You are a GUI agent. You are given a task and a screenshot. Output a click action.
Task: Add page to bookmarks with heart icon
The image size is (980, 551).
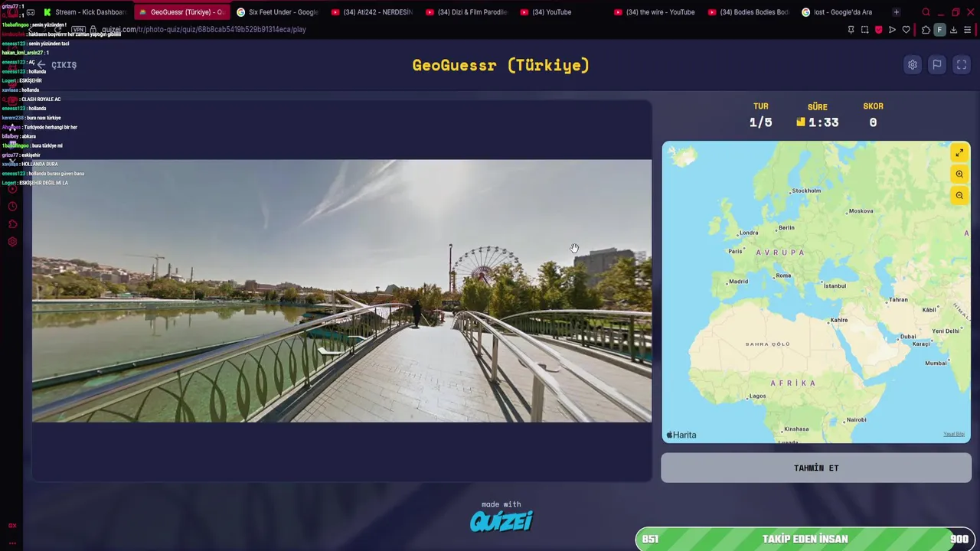(x=906, y=30)
